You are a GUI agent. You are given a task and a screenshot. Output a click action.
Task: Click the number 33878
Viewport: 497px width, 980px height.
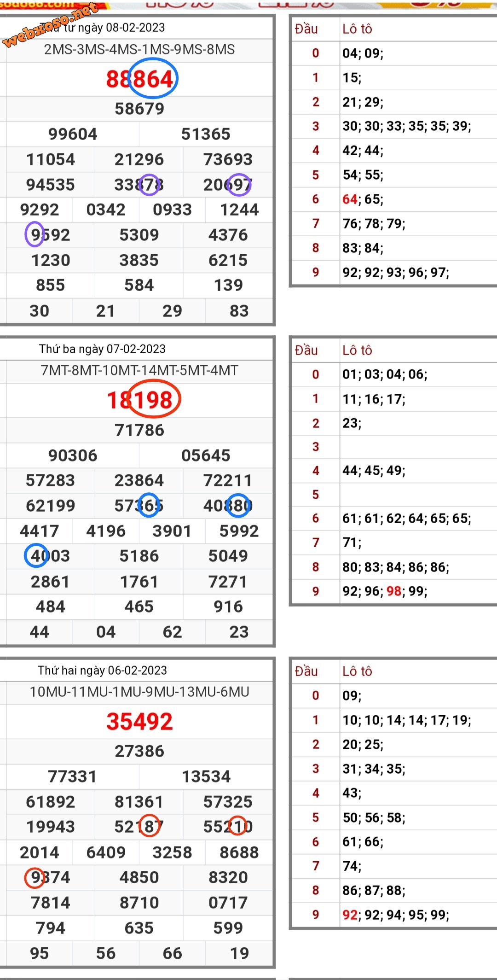point(139,185)
